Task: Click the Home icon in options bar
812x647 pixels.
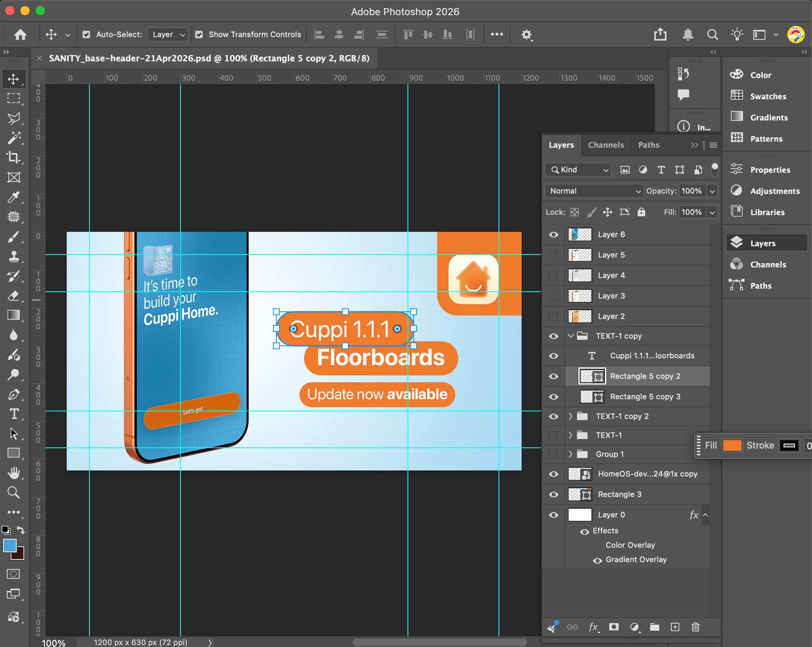Action: click(x=20, y=34)
